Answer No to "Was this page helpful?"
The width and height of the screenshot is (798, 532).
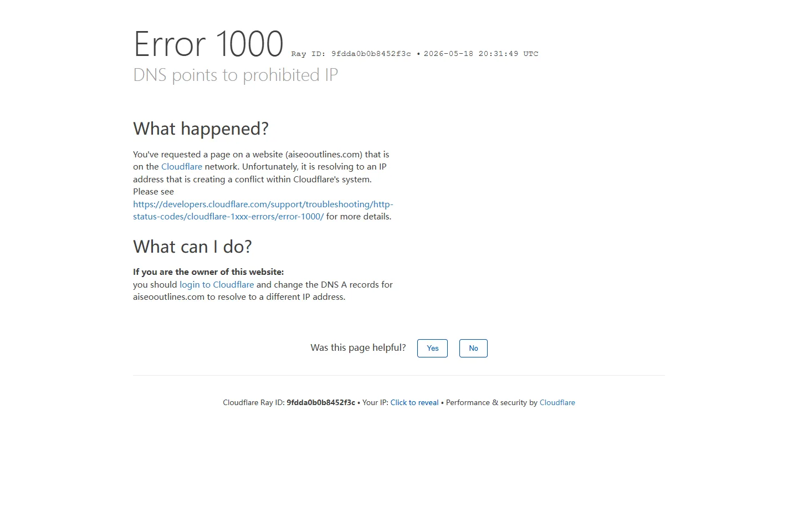point(473,349)
